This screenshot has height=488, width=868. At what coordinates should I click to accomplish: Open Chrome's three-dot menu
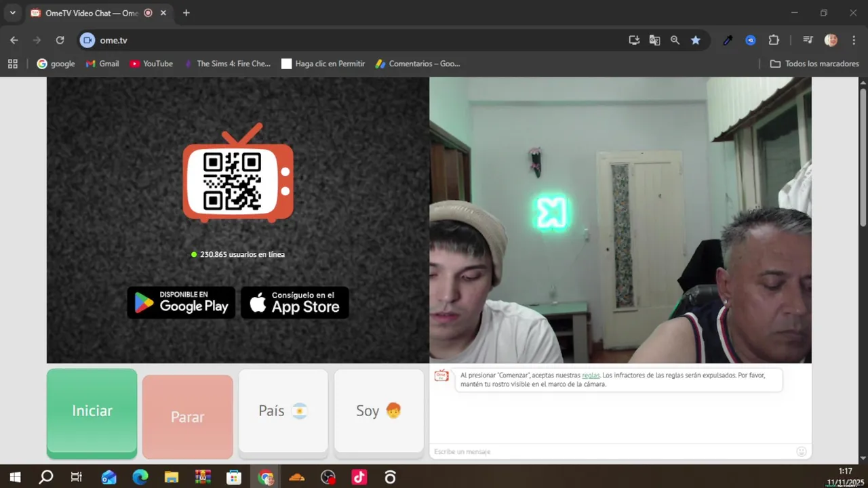pyautogui.click(x=853, y=40)
